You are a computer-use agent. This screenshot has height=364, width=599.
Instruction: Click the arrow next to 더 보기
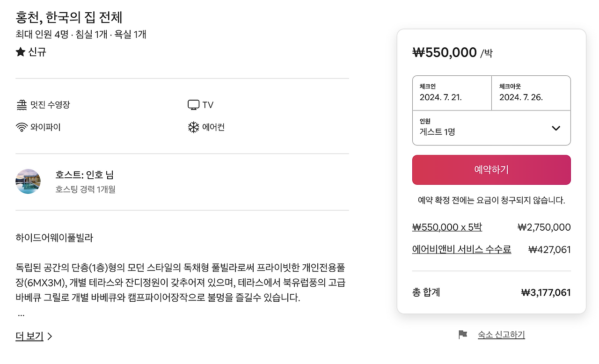(x=50, y=336)
